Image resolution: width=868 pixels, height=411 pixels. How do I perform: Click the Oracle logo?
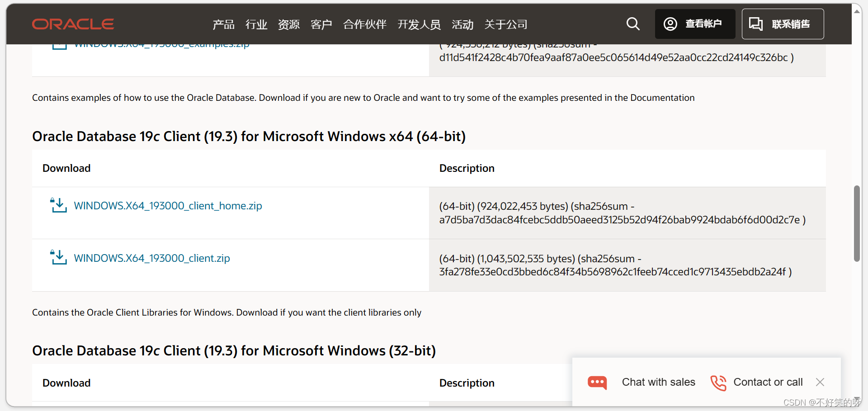(x=73, y=24)
